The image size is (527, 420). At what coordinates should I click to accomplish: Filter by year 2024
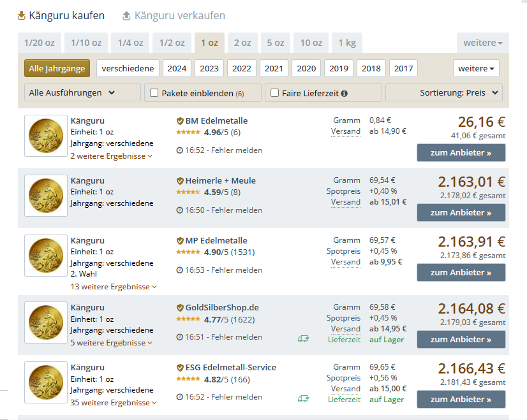pos(177,69)
